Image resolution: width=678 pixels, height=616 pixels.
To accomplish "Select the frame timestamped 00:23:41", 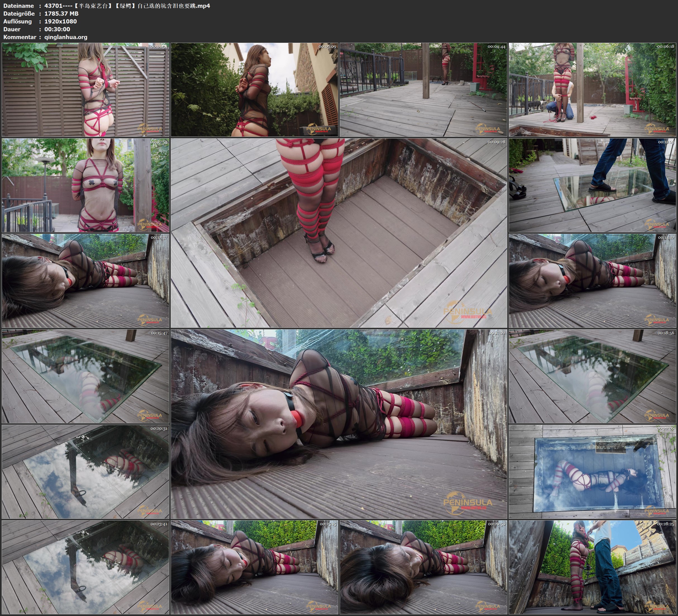I will click(85, 567).
